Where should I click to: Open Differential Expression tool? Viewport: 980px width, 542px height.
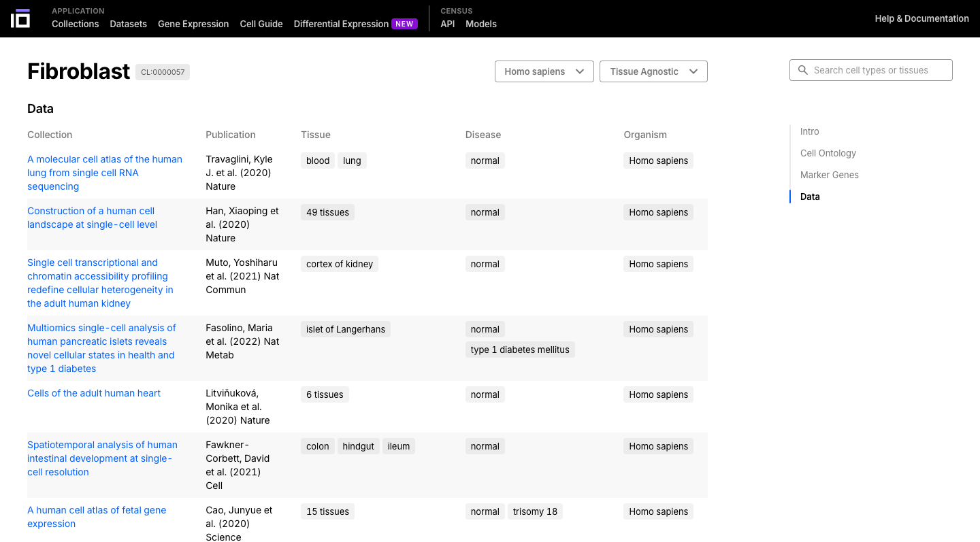[x=341, y=24]
